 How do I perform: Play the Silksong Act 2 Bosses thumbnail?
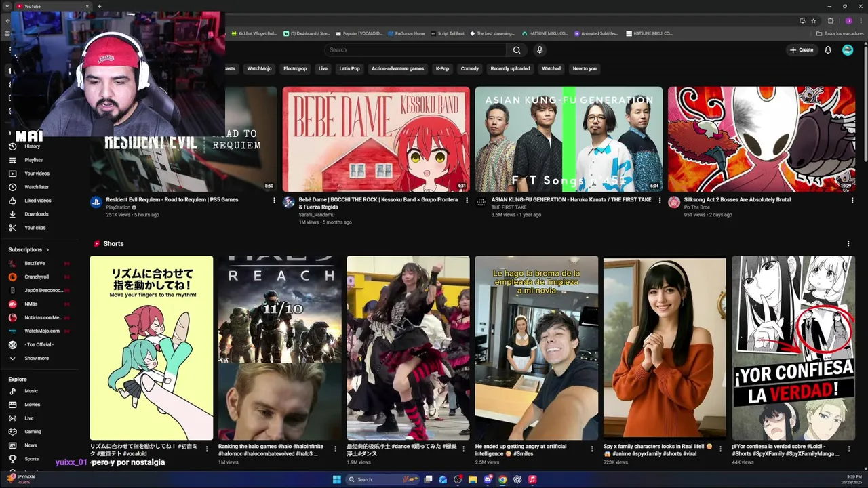(x=761, y=139)
